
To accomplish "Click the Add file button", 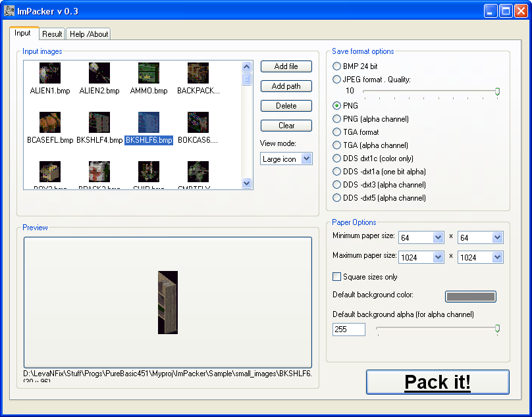I will point(286,66).
